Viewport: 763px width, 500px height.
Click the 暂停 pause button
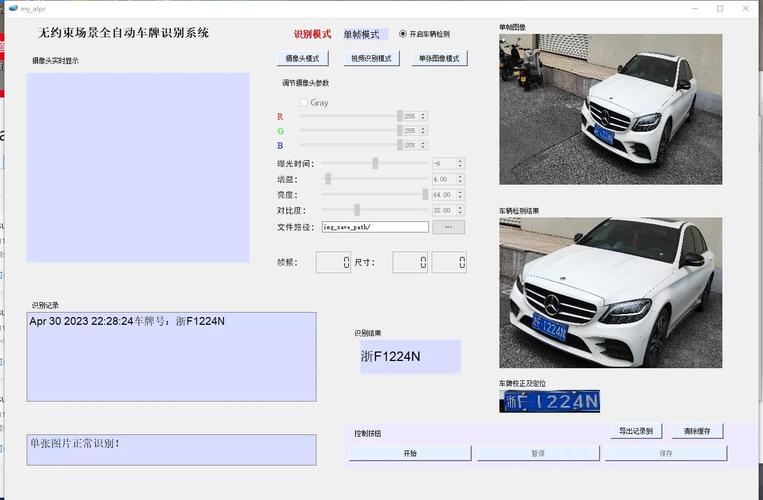pos(538,453)
